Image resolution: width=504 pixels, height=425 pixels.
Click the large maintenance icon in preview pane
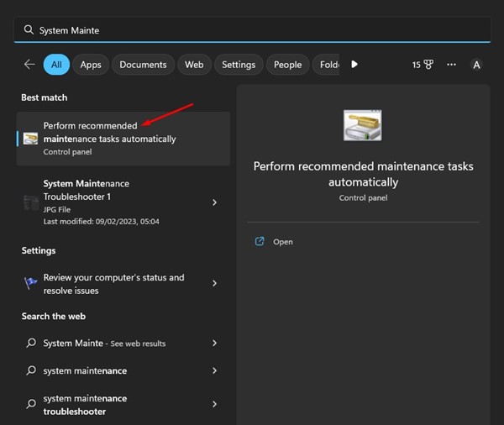(x=363, y=125)
